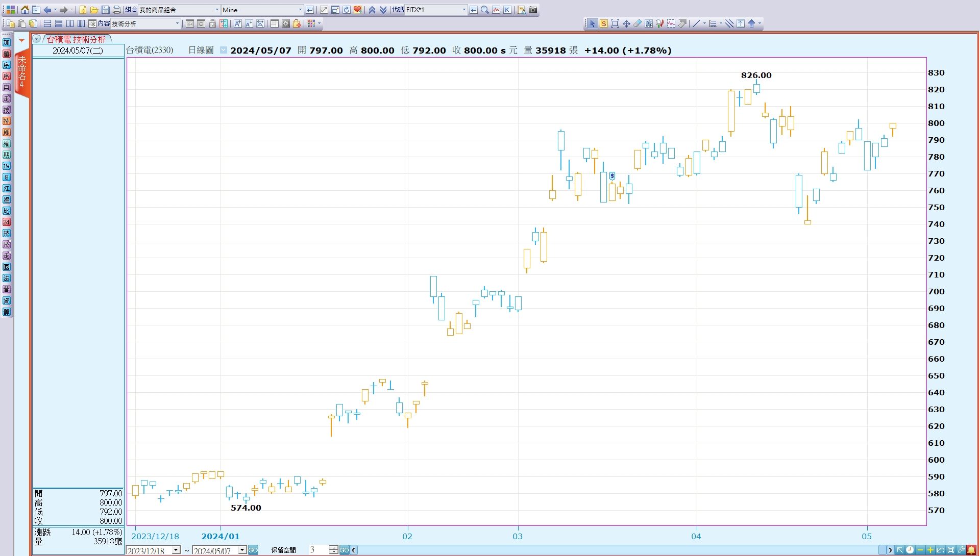
Task: Click the double up chevron icon
Action: coord(372,10)
